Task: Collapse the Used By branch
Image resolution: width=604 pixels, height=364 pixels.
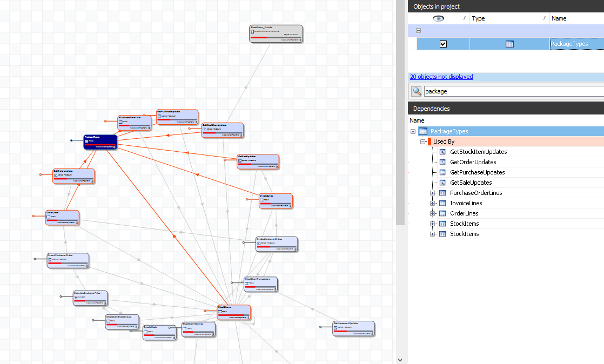Action: tap(422, 141)
